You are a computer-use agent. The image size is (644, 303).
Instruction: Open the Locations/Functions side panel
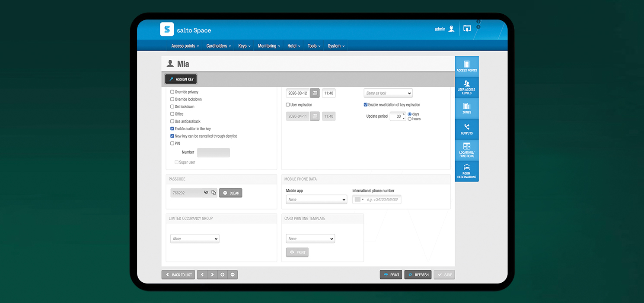click(x=467, y=150)
